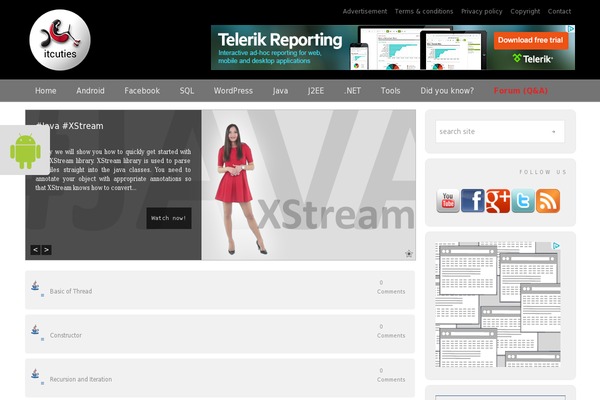The width and height of the screenshot is (600, 400).
Task: Open the Basic of Thread article
Action: [71, 291]
